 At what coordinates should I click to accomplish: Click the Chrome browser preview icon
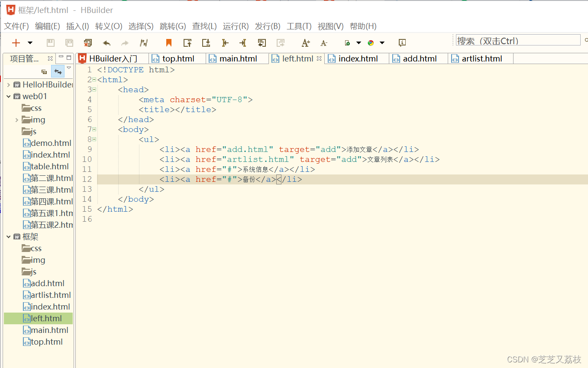point(371,43)
